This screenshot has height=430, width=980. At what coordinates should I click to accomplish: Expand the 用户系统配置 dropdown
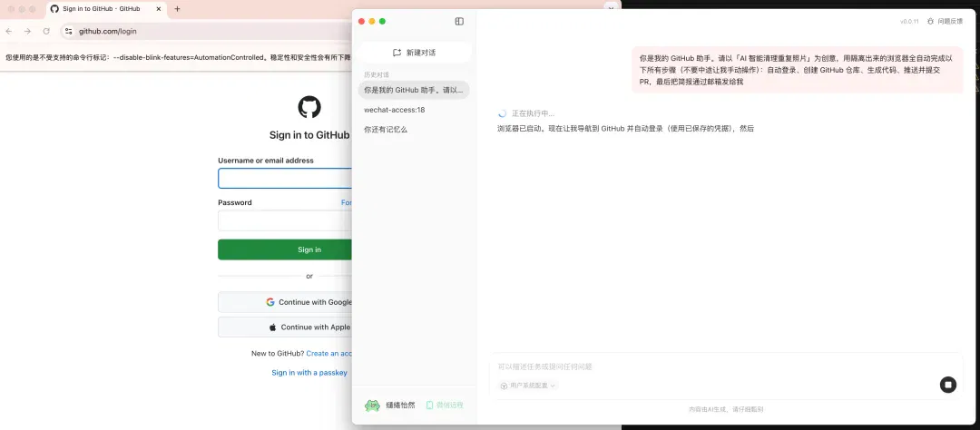528,386
